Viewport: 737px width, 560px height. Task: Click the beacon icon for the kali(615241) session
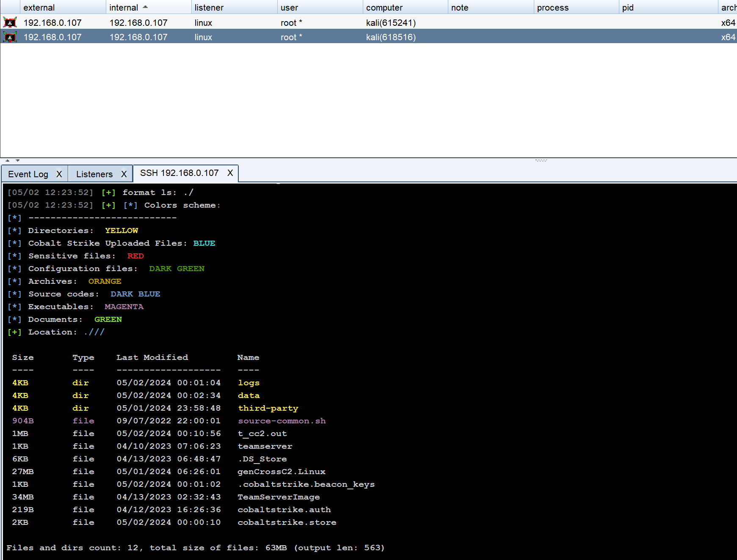point(10,22)
